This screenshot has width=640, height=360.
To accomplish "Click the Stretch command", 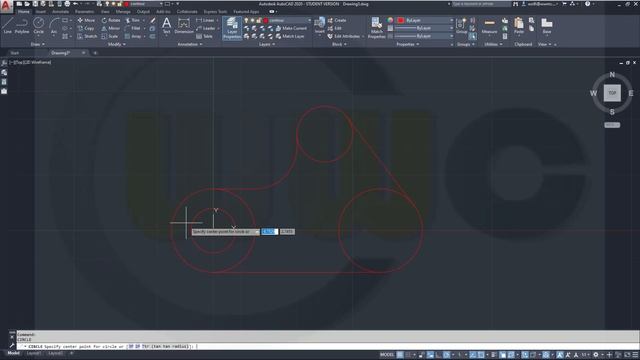I will (87, 36).
